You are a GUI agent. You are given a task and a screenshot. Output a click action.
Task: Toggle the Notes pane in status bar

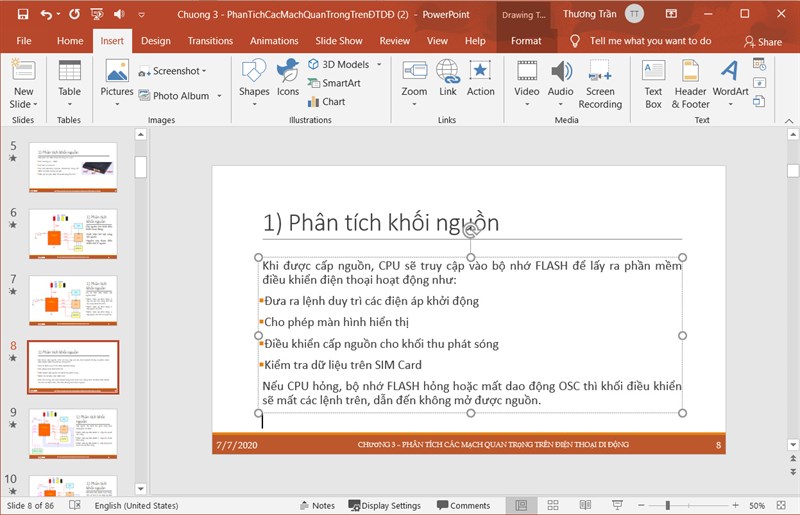click(315, 506)
